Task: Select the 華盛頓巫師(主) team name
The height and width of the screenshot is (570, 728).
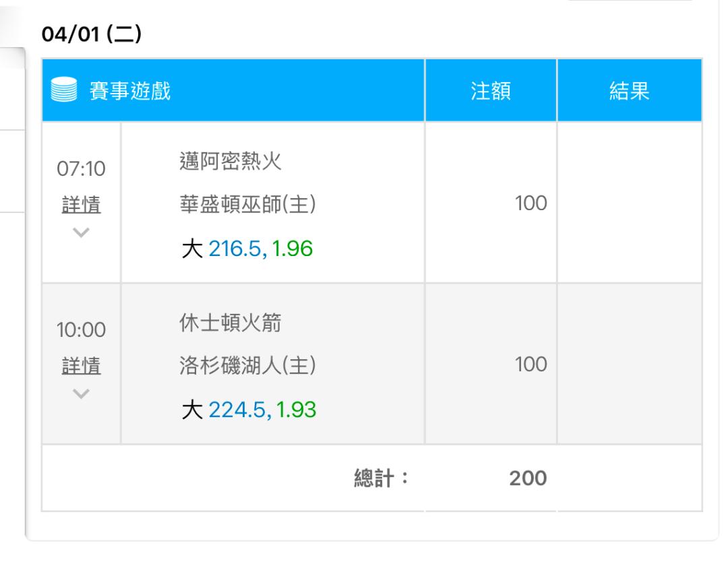Action: click(x=248, y=204)
